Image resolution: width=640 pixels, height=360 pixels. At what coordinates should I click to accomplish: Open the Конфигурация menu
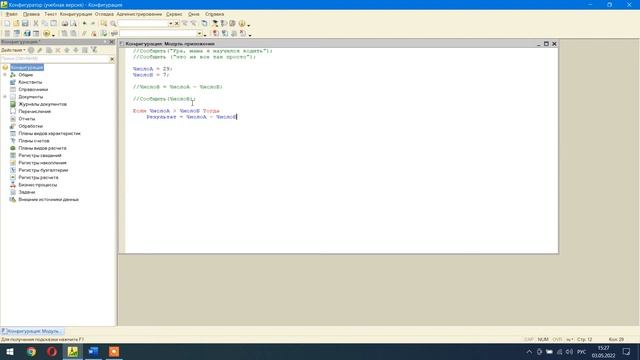point(76,14)
